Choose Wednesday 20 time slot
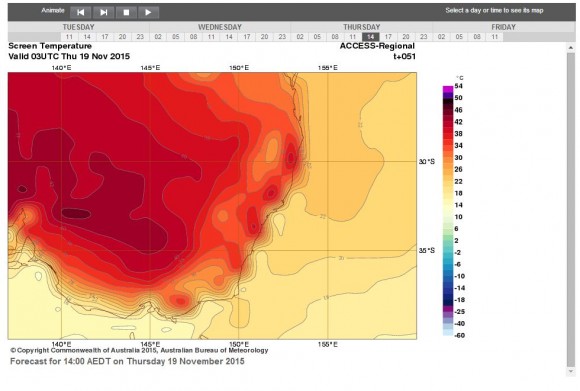580x391 pixels. pos(264,37)
